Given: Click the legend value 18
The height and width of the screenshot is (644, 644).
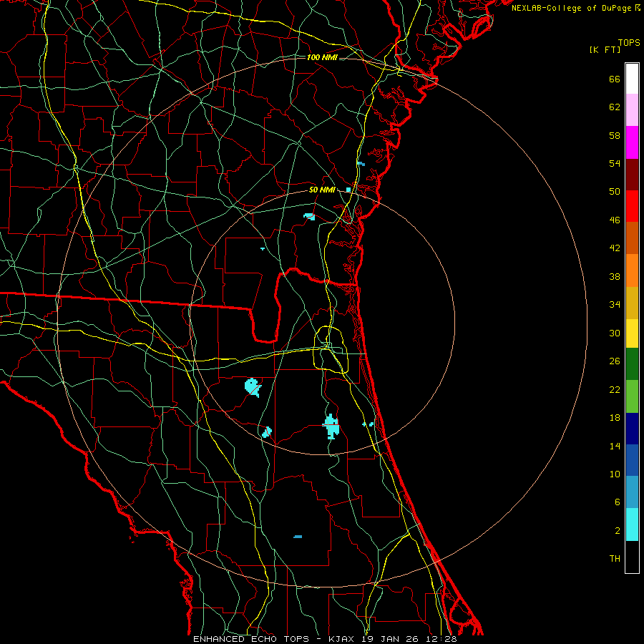Looking at the screenshot, I should coord(615,418).
